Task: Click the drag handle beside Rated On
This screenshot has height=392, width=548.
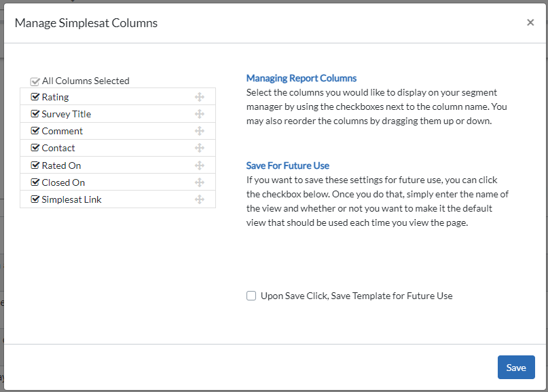Action: [200, 165]
